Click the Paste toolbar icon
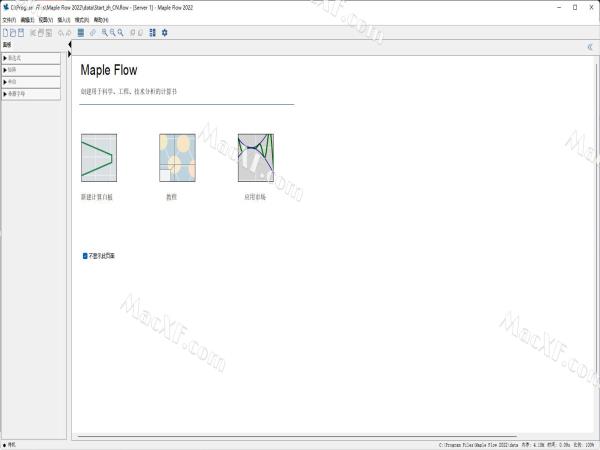Screen dimensions: 600x450 (x=49, y=33)
